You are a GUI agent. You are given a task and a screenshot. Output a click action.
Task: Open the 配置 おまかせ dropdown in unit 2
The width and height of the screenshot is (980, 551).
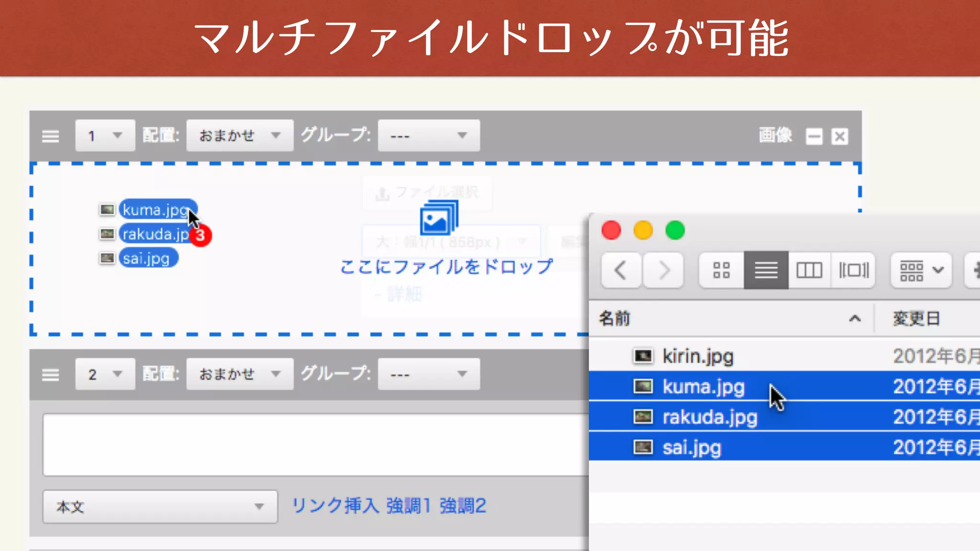point(240,374)
